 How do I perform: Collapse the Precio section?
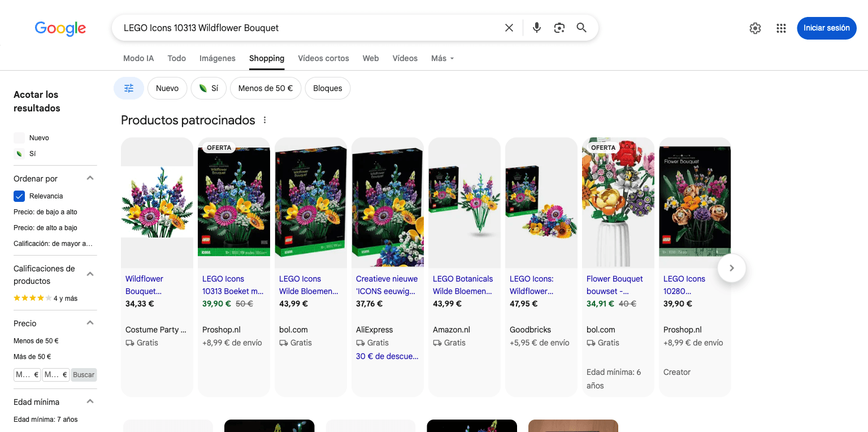(x=90, y=323)
